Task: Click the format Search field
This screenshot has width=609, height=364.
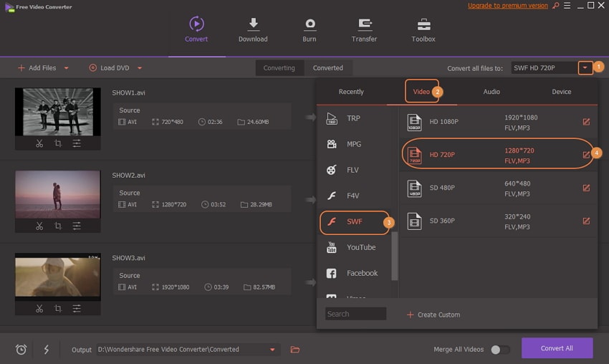Action: tap(355, 314)
